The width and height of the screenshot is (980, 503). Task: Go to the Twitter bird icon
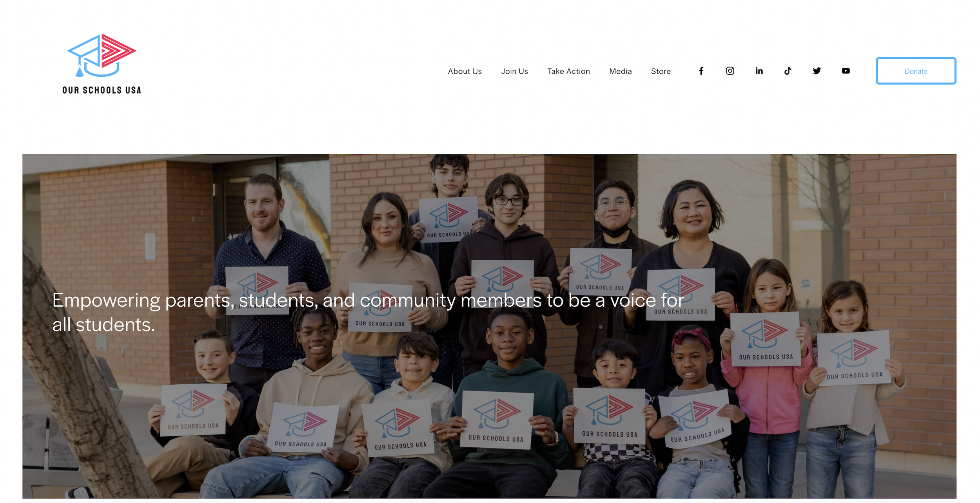(817, 71)
